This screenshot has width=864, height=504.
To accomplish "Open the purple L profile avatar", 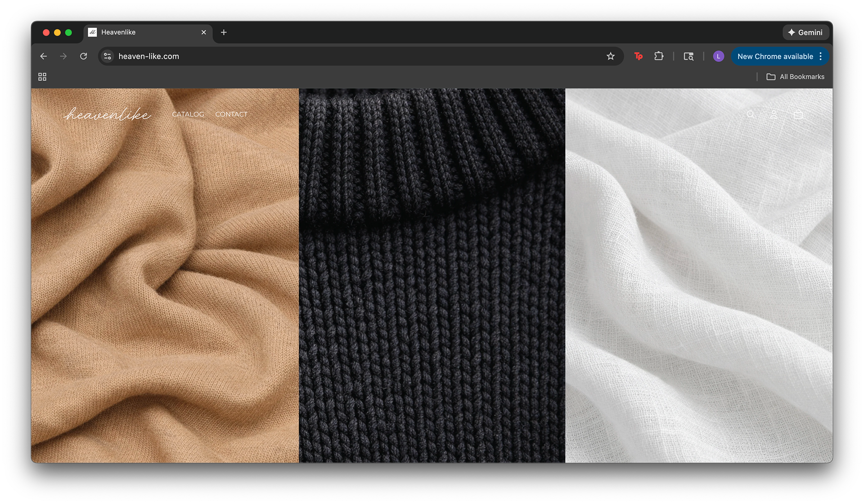I will pos(718,56).
